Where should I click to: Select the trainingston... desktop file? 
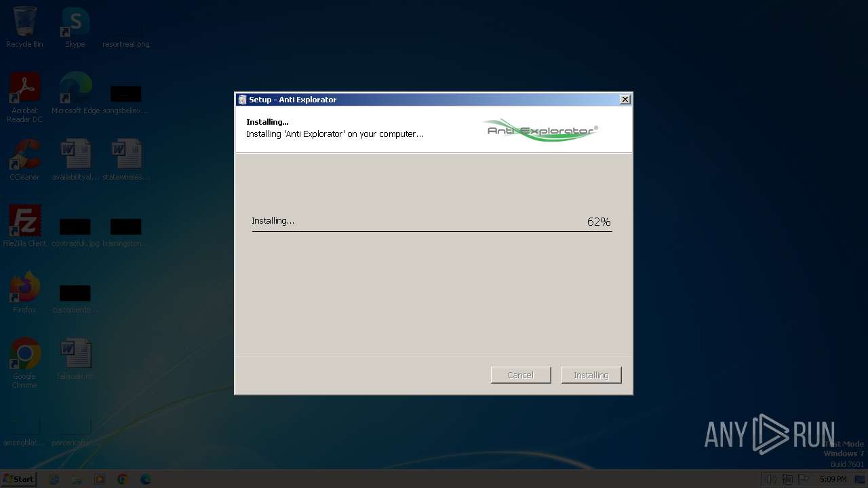click(126, 231)
